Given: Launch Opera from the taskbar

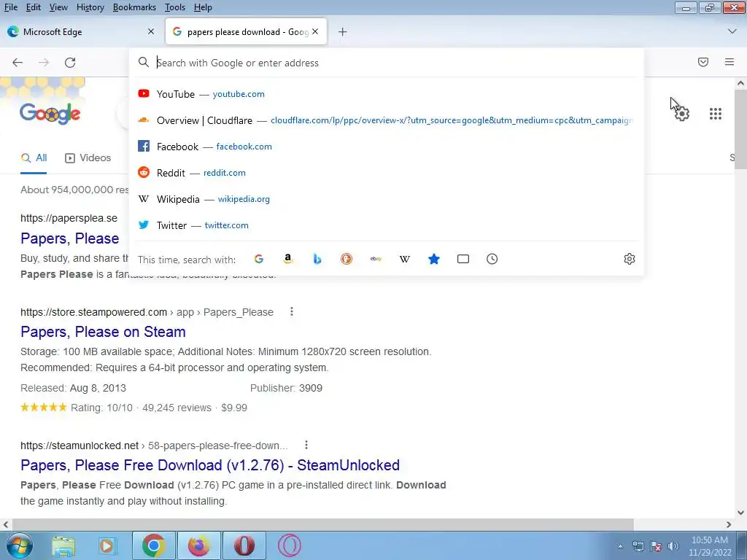Looking at the screenshot, I should (x=244, y=545).
